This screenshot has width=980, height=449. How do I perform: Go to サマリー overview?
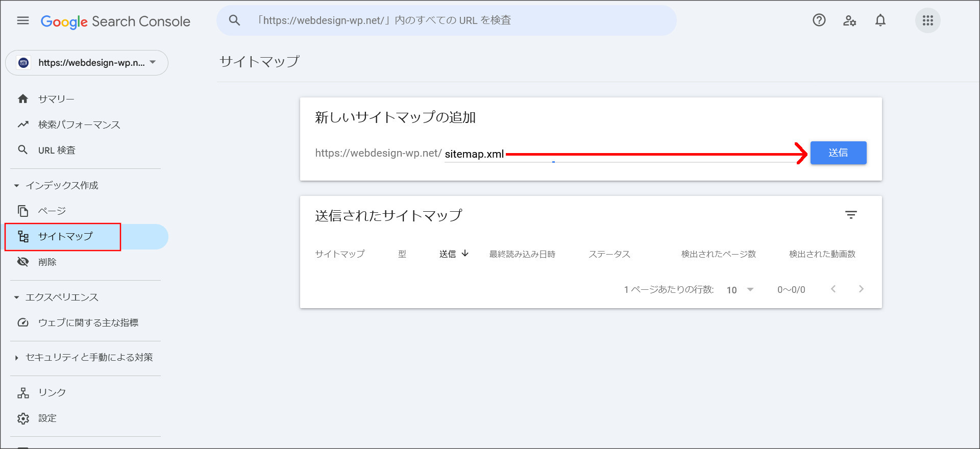pos(56,99)
